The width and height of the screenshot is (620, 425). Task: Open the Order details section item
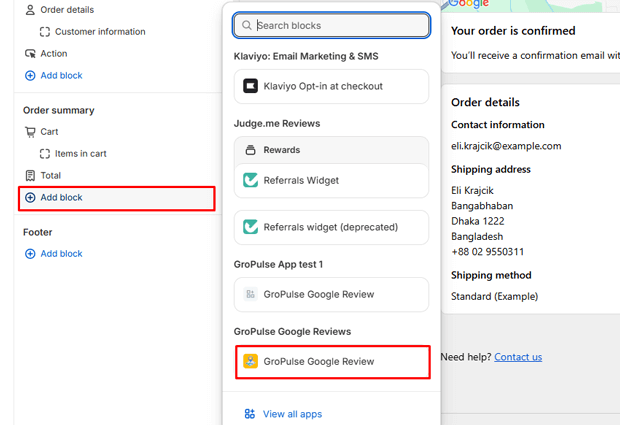coord(67,10)
